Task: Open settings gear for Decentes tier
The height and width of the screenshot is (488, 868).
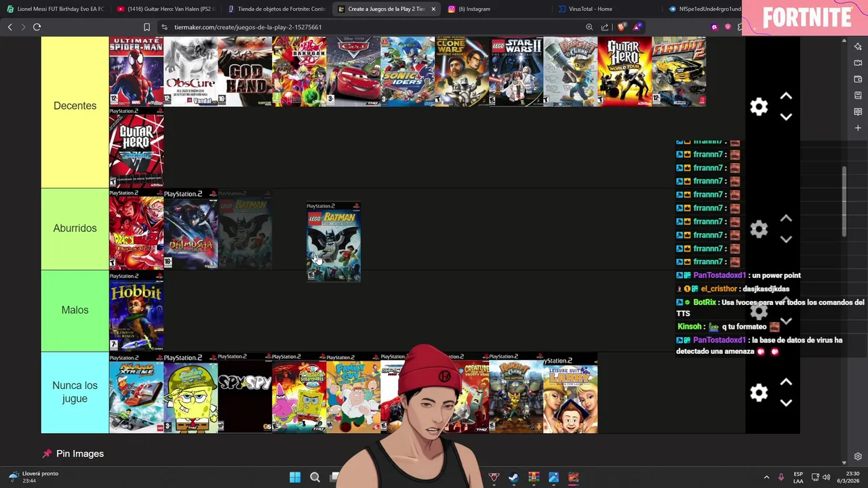Action: point(759,106)
